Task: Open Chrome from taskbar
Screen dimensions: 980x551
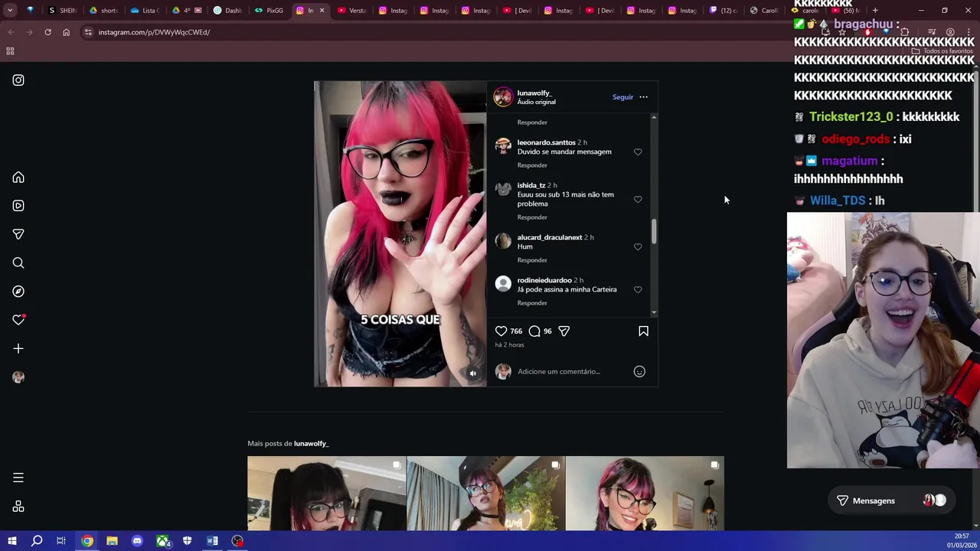Action: [87, 541]
